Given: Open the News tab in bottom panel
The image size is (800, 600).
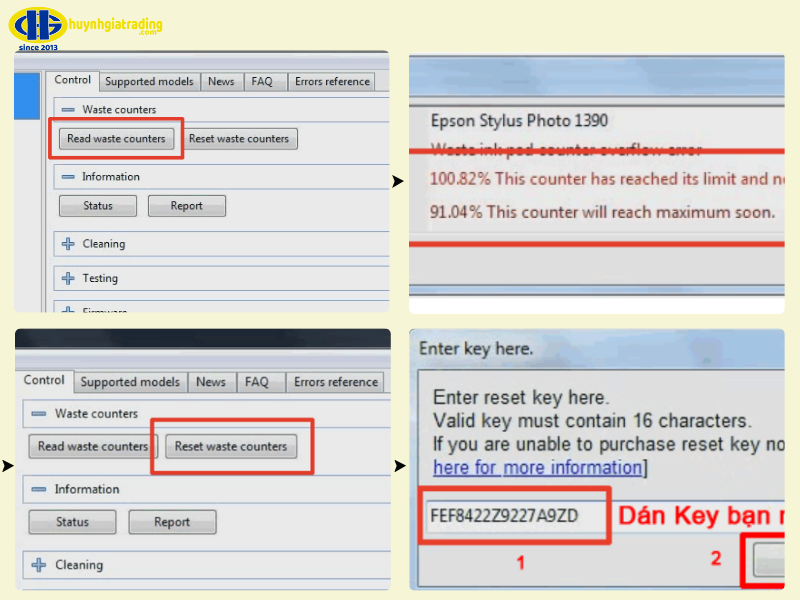Looking at the screenshot, I should pyautogui.click(x=211, y=382).
